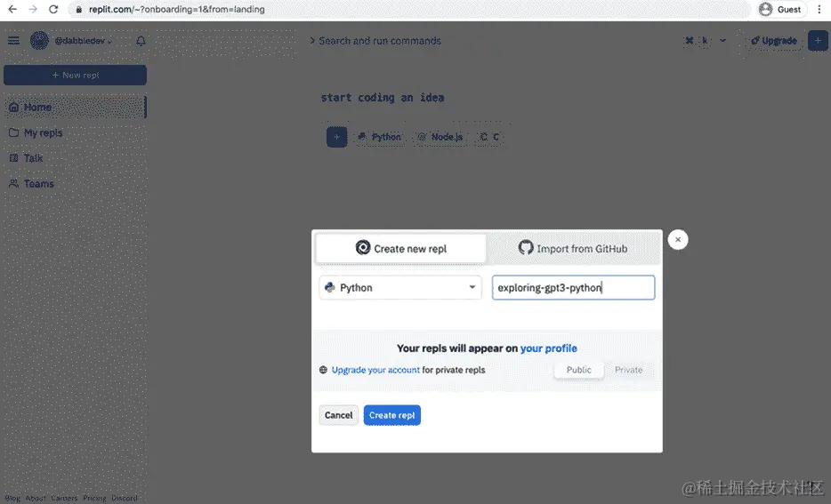Click the browser back arrow
Screen dimensions: 831x504
click(12, 9)
